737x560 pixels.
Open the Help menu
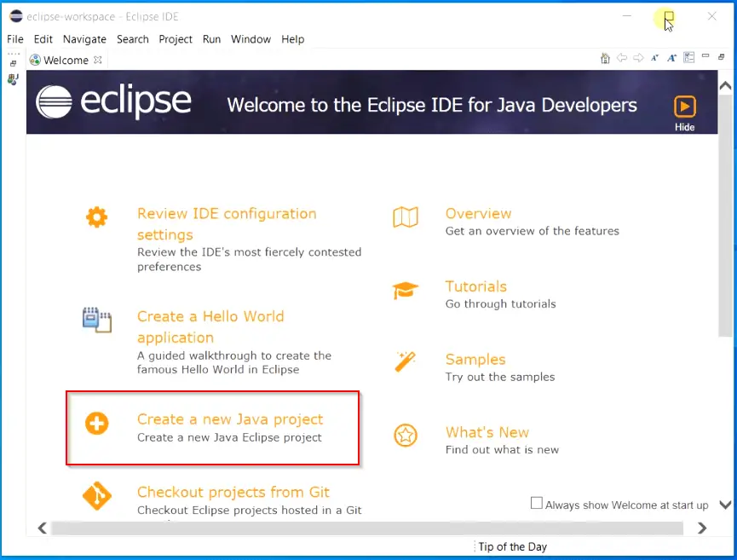[x=293, y=39]
